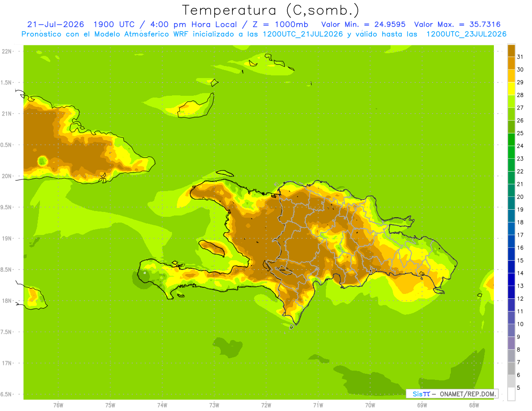Click the legend value '30'

click(520, 70)
